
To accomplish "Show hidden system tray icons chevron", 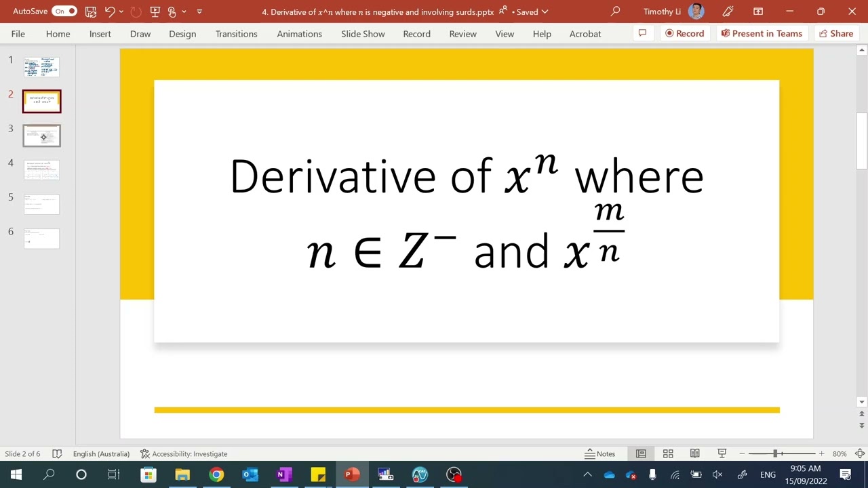I will pyautogui.click(x=587, y=474).
